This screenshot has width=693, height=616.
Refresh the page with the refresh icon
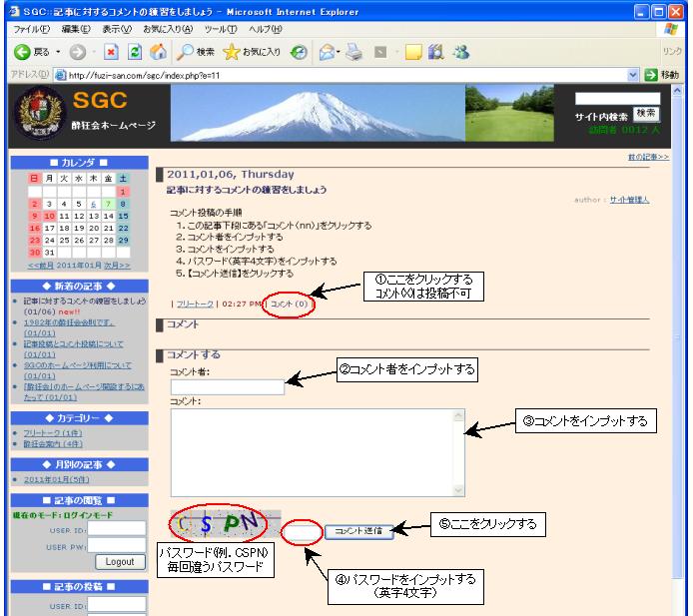point(134,51)
